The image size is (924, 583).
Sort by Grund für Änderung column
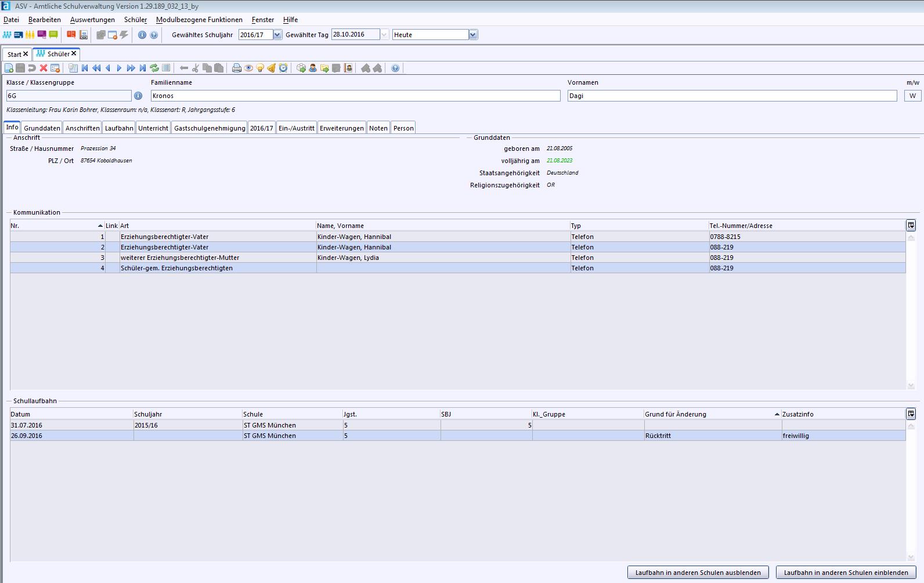[x=712, y=414]
